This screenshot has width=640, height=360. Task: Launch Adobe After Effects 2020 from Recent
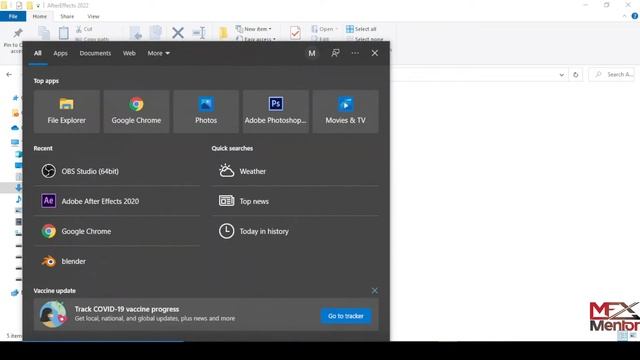(x=117, y=201)
